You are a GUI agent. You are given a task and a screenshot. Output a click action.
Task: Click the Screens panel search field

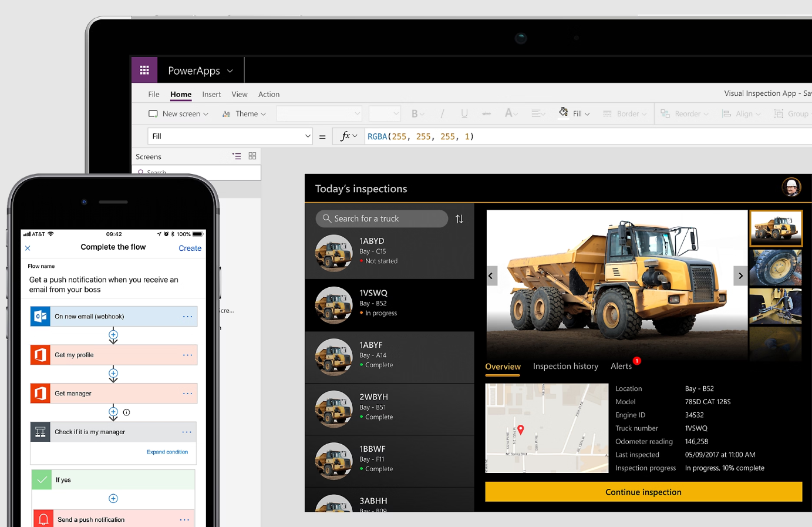coord(197,173)
